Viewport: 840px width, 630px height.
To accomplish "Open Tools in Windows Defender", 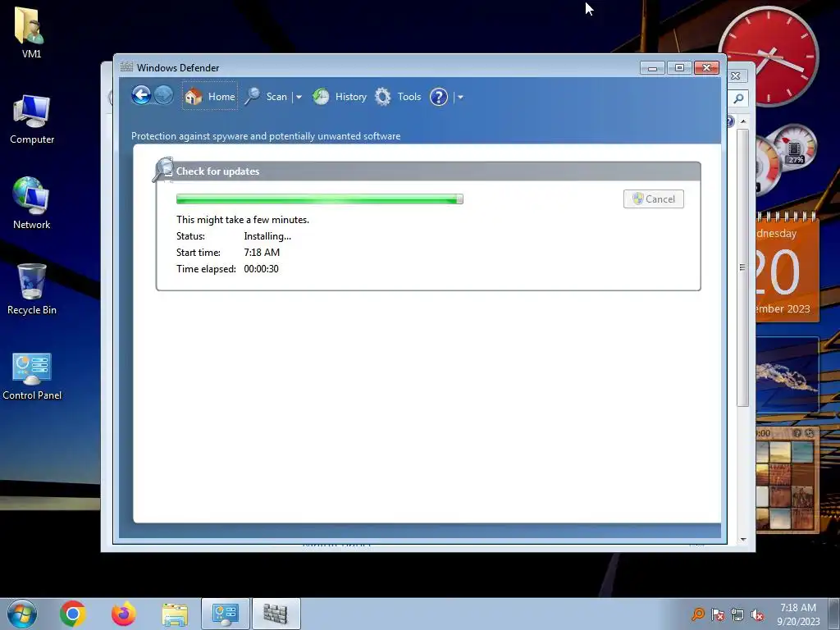I will click(x=398, y=97).
